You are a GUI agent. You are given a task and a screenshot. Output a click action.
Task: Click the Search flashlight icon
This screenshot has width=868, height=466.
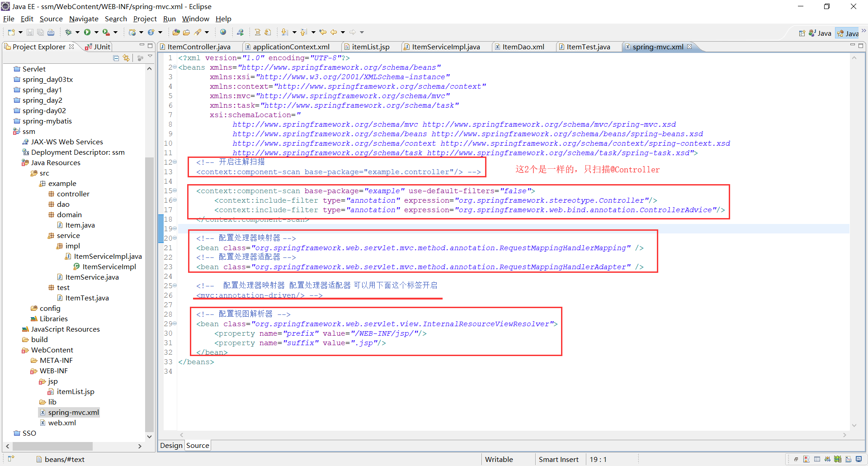198,32
